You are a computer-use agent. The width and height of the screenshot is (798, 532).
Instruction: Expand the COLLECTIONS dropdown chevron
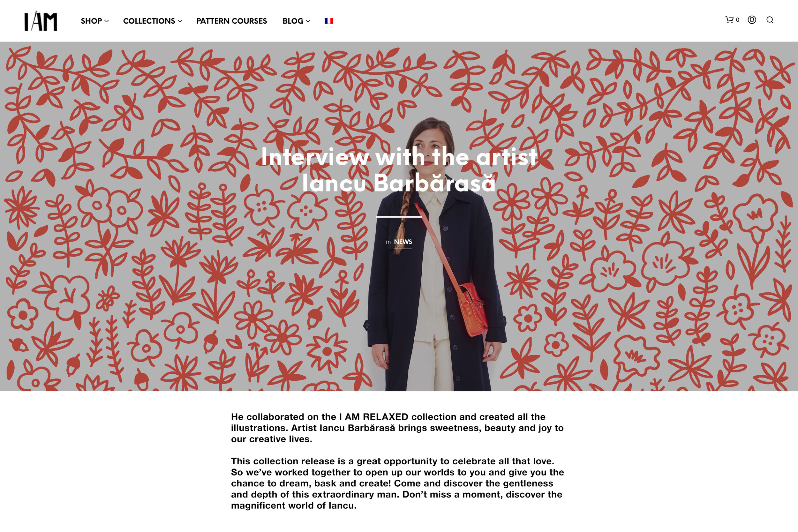pyautogui.click(x=180, y=21)
